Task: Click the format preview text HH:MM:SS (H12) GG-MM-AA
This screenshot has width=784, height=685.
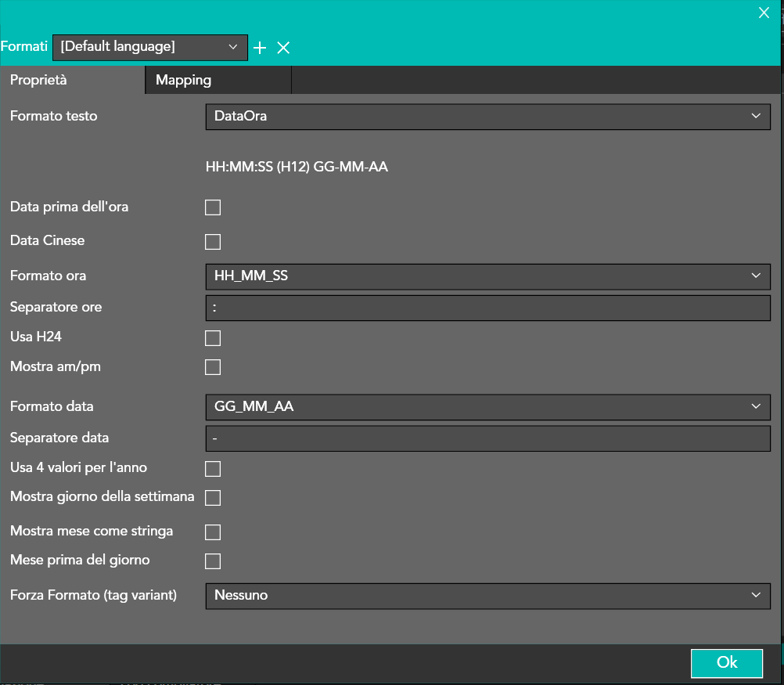Action: click(297, 167)
